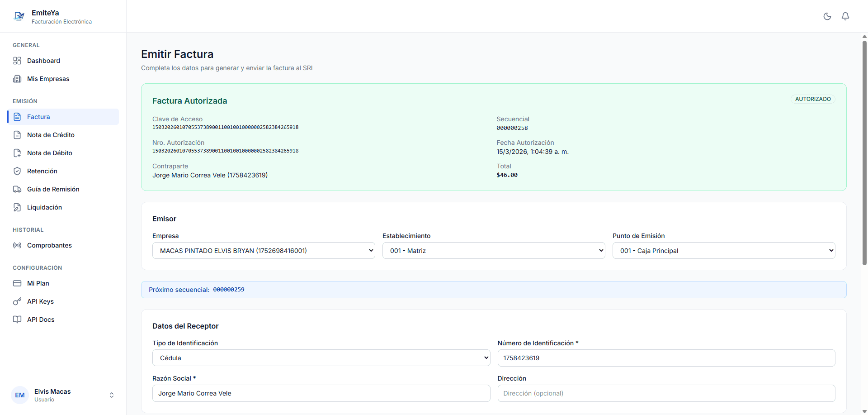Expand the Establecimiento selector
Image resolution: width=868 pixels, height=415 pixels.
click(x=493, y=251)
